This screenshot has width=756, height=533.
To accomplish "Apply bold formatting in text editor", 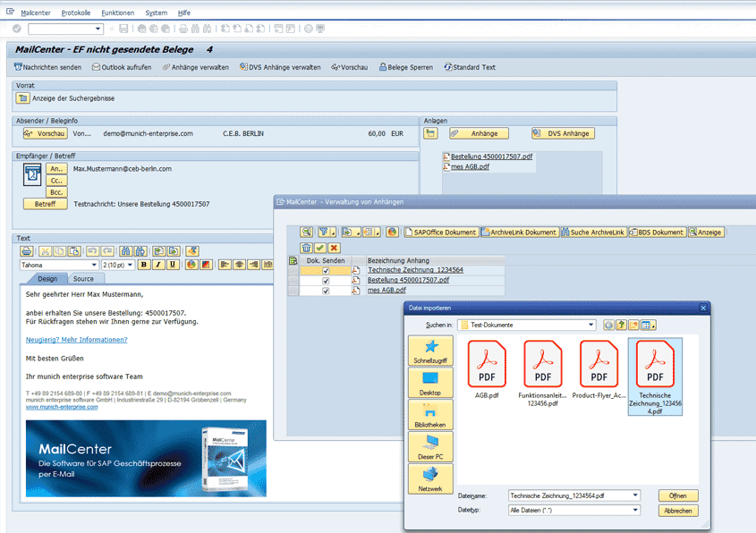I will [143, 265].
